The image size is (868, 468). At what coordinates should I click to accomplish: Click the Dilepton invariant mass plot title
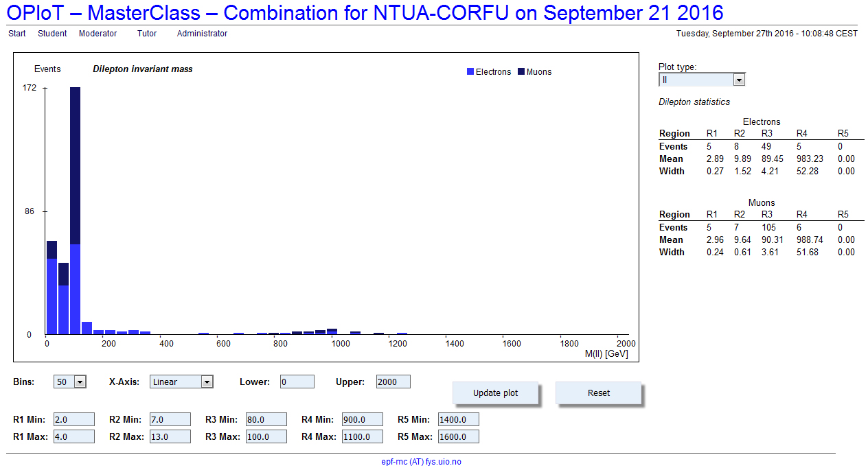[x=143, y=69]
